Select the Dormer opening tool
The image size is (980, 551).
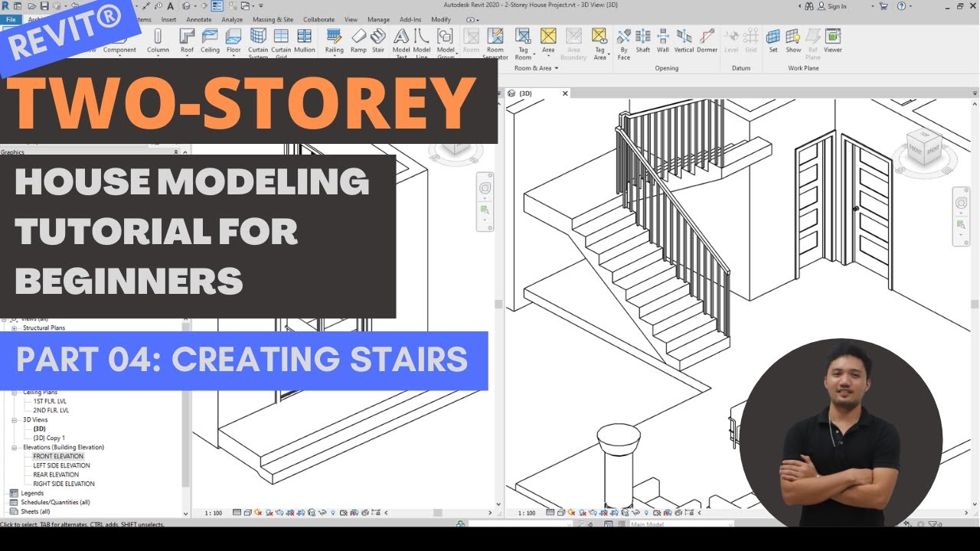click(x=707, y=41)
